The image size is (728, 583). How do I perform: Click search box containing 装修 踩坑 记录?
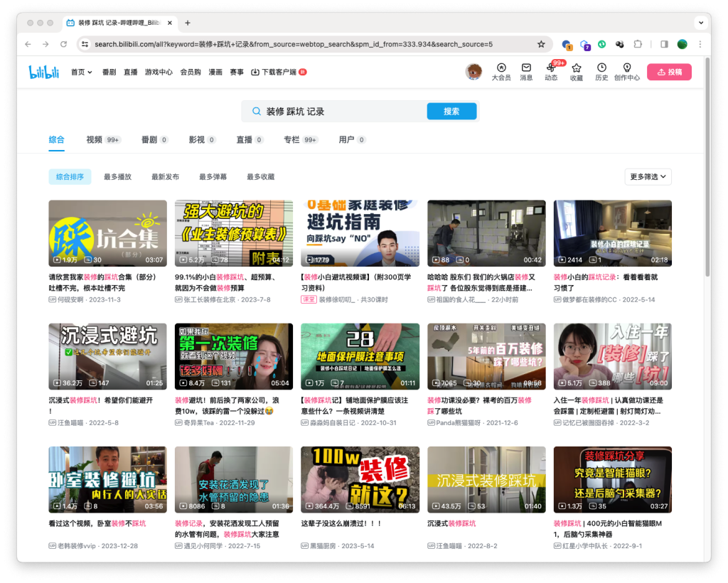341,112
